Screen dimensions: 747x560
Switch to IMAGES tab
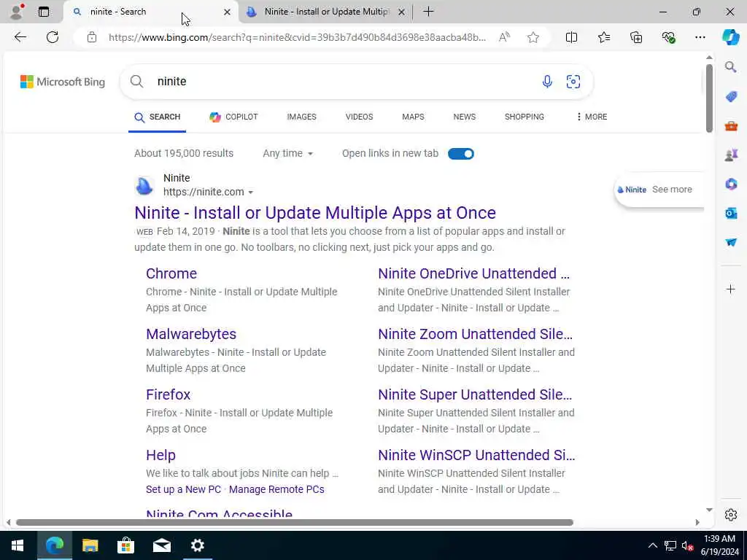coord(301,117)
